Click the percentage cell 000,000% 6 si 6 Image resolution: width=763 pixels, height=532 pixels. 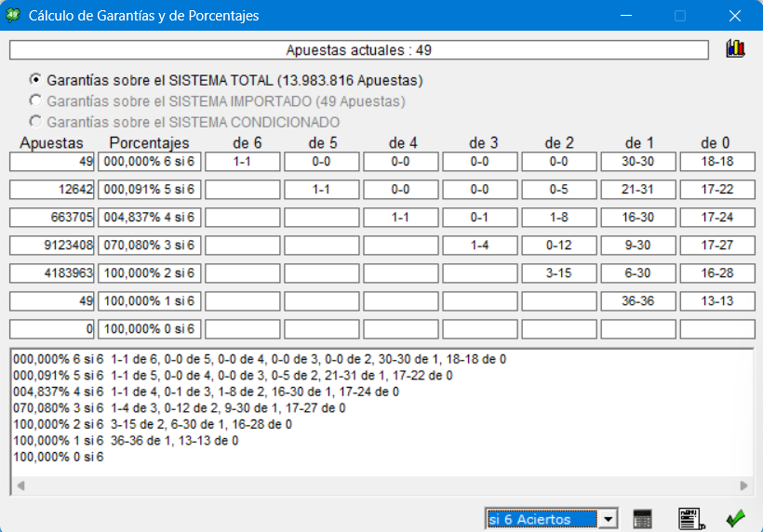(x=150, y=162)
